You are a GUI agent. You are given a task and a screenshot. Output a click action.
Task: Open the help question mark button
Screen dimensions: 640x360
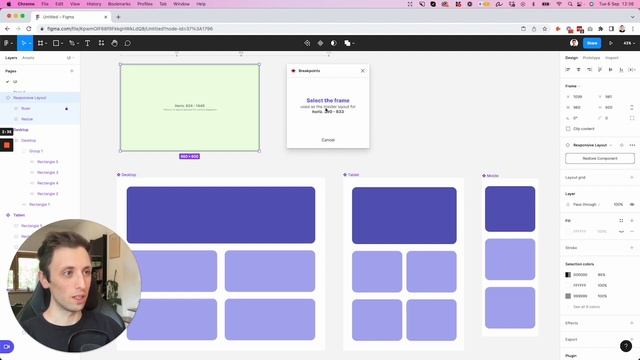[626, 346]
